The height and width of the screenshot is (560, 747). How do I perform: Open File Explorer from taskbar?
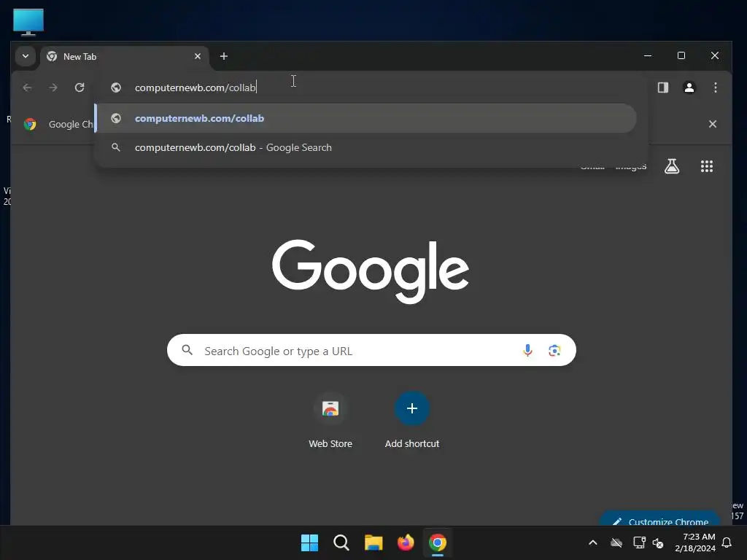pos(373,542)
